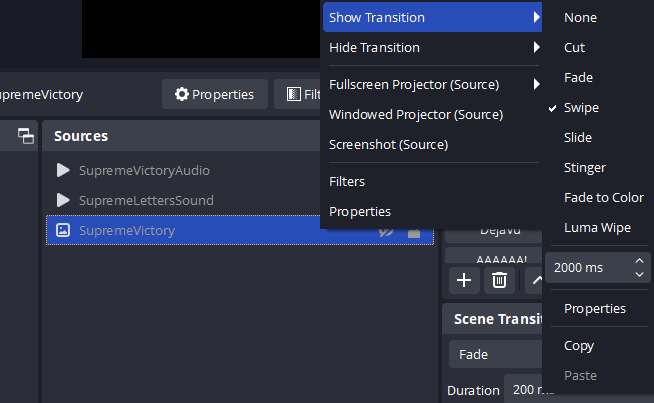Open the Hide Transition submenu
Screen dimensions: 654x403
pyautogui.click(x=432, y=48)
